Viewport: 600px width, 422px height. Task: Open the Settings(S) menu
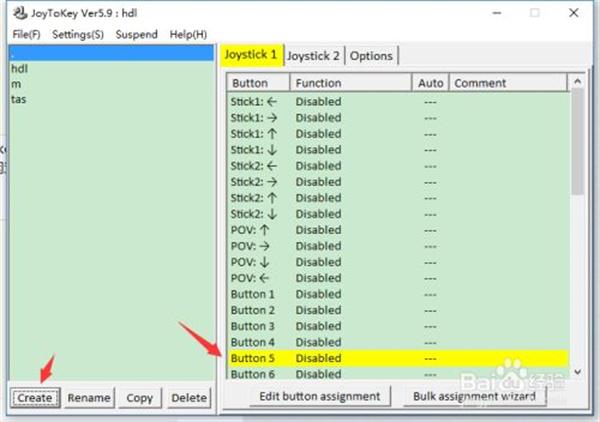point(77,34)
